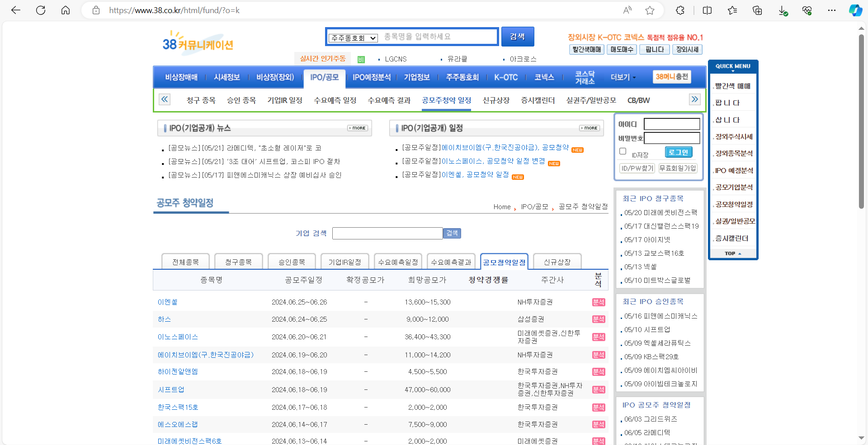Click the right double-arrow in submenu bar
Image resolution: width=868 pixels, height=445 pixels.
[695, 99]
